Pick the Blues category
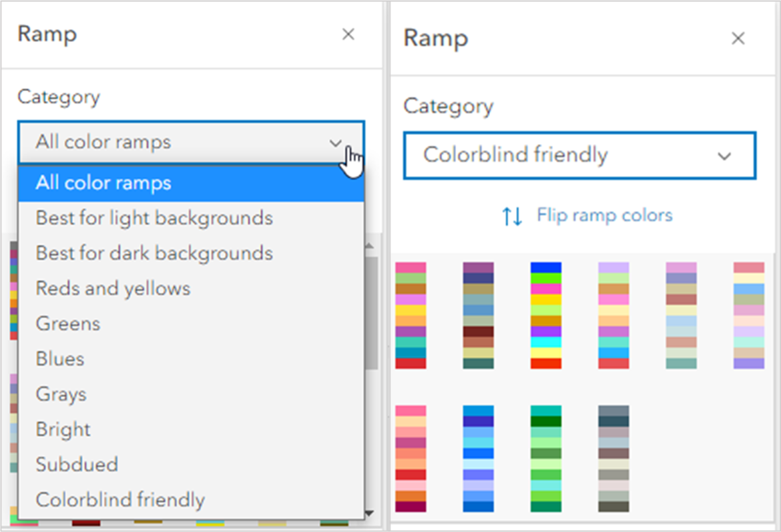781x532 pixels. click(x=60, y=359)
